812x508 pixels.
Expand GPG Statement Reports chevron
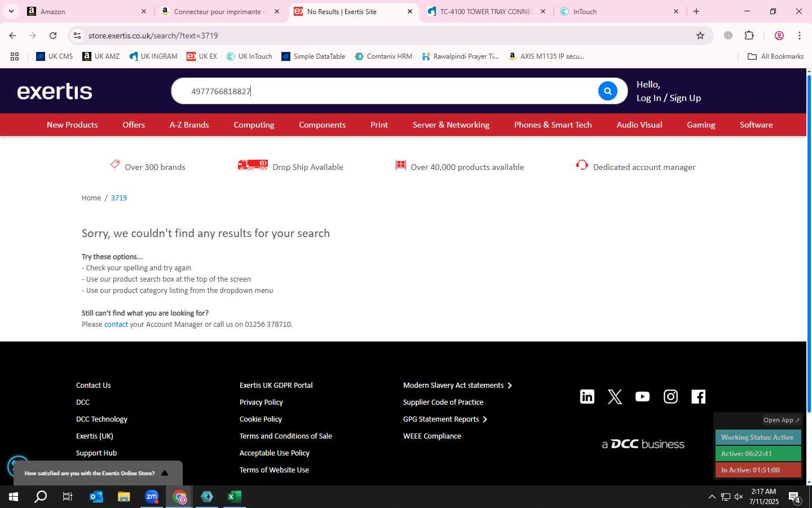coord(485,419)
